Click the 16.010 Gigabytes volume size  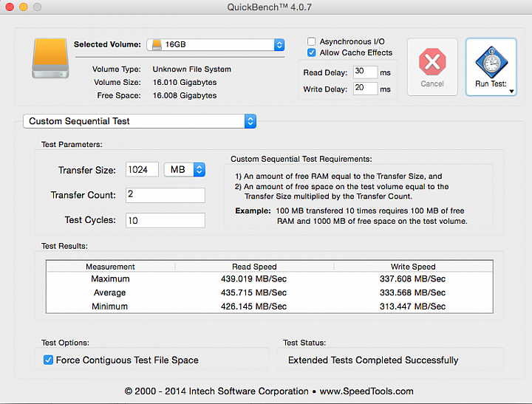pyautogui.click(x=185, y=83)
